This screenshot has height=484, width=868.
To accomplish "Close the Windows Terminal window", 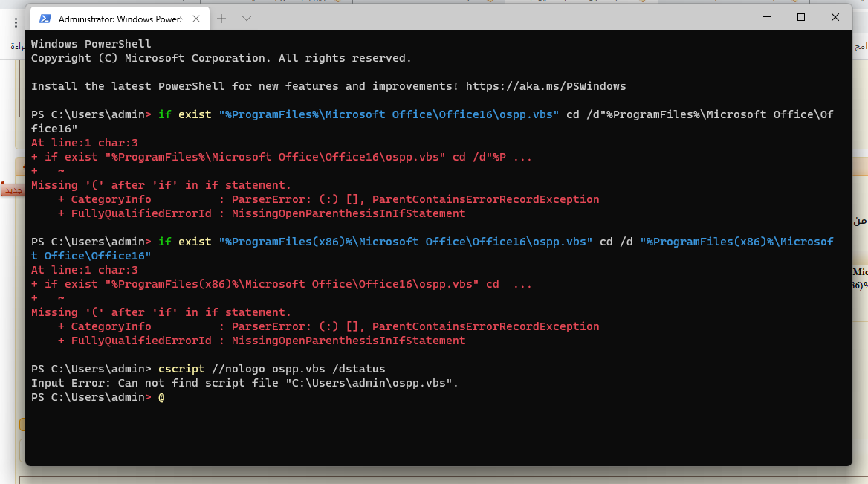I will click(835, 17).
